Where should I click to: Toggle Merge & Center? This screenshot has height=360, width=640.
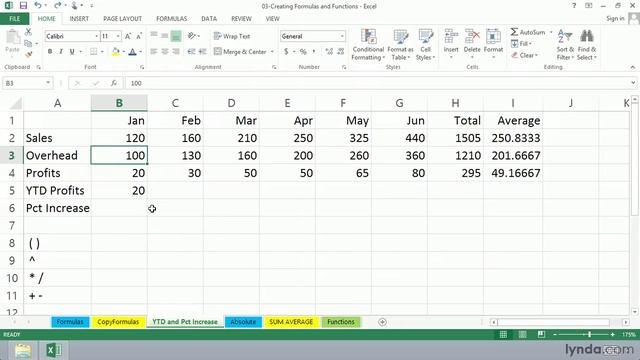tap(240, 51)
